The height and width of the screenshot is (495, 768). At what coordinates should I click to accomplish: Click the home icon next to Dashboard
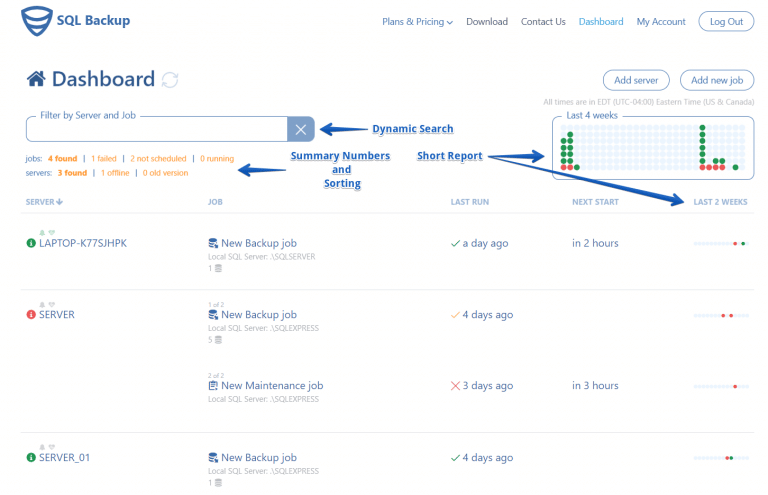36,79
